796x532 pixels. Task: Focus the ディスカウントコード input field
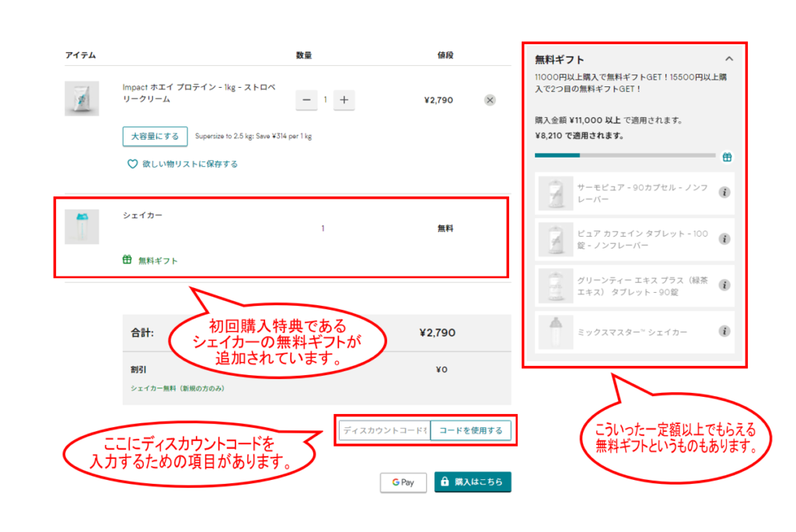pyautogui.click(x=385, y=430)
